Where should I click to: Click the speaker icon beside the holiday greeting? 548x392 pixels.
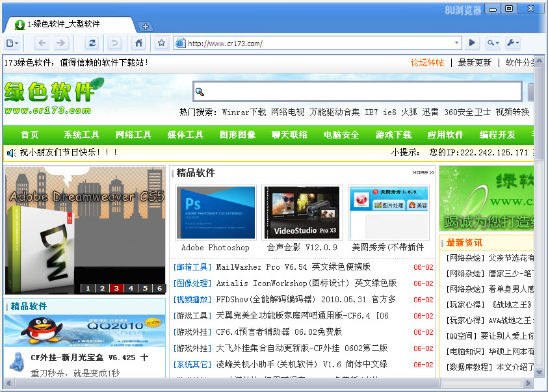point(9,154)
